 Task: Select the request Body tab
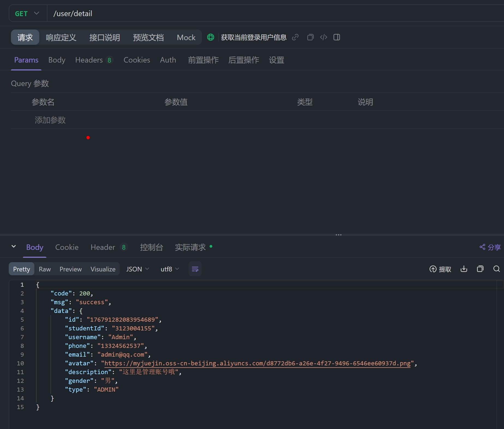[x=57, y=60]
